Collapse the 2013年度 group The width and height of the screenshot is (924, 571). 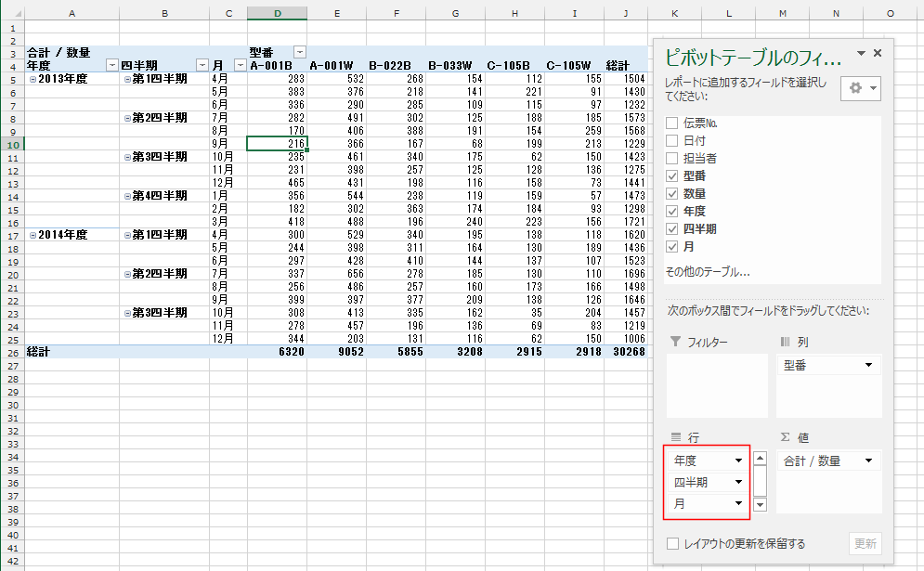tap(33, 79)
